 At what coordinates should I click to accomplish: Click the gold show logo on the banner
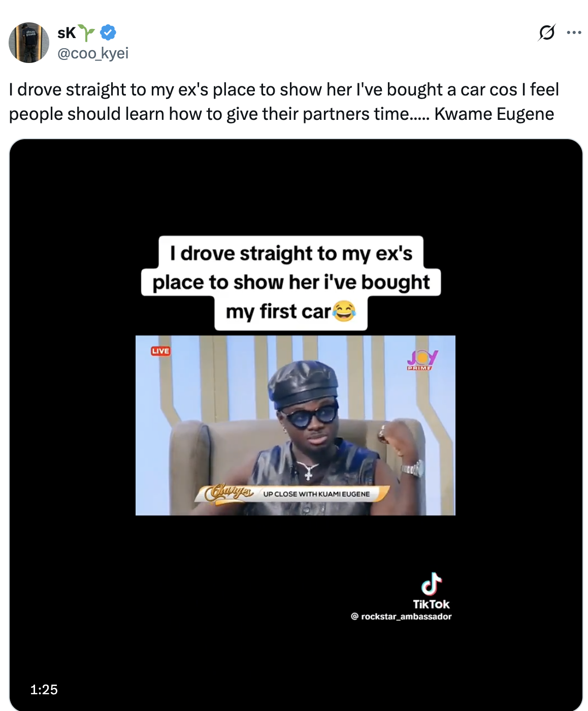(228, 493)
